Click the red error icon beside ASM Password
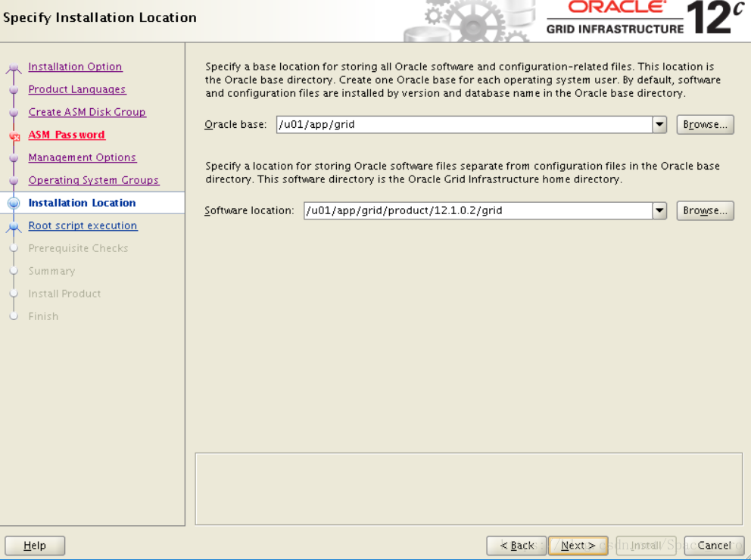751x560 pixels. coord(14,136)
